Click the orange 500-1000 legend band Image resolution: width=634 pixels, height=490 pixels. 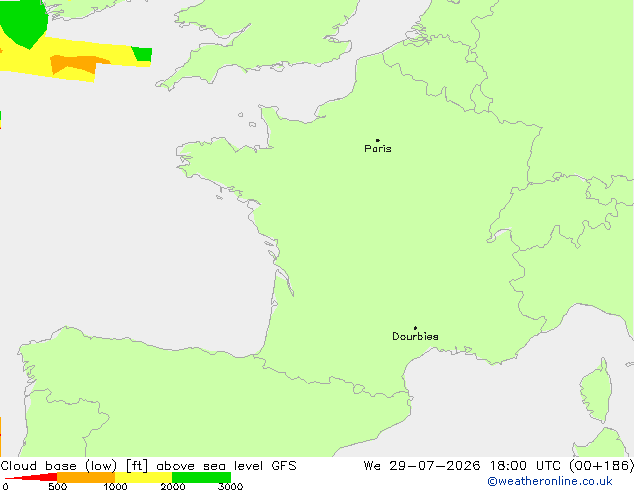coord(86,477)
